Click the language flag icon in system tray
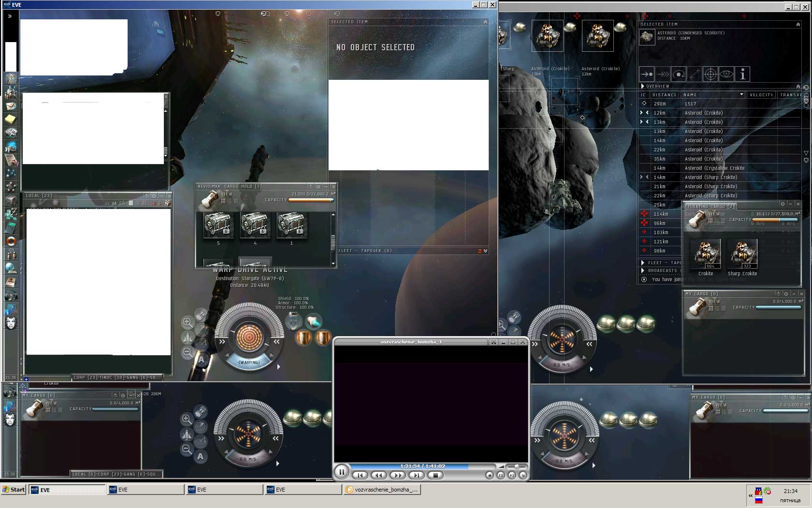This screenshot has height=508, width=812. [759, 500]
